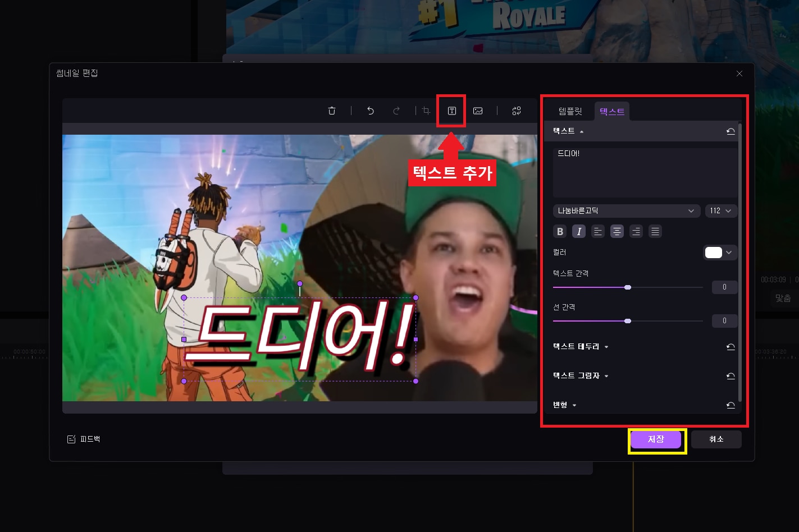Switch to the 템플릿 tab

pyautogui.click(x=570, y=112)
